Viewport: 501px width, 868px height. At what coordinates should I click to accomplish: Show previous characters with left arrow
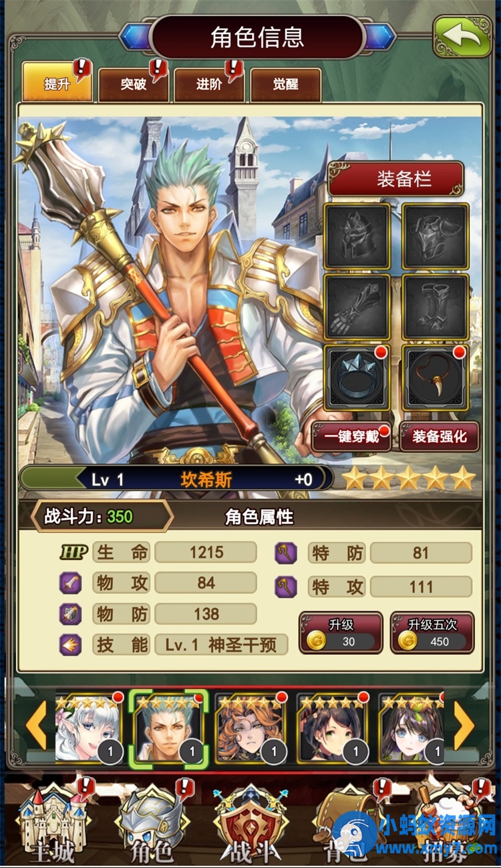point(36,726)
